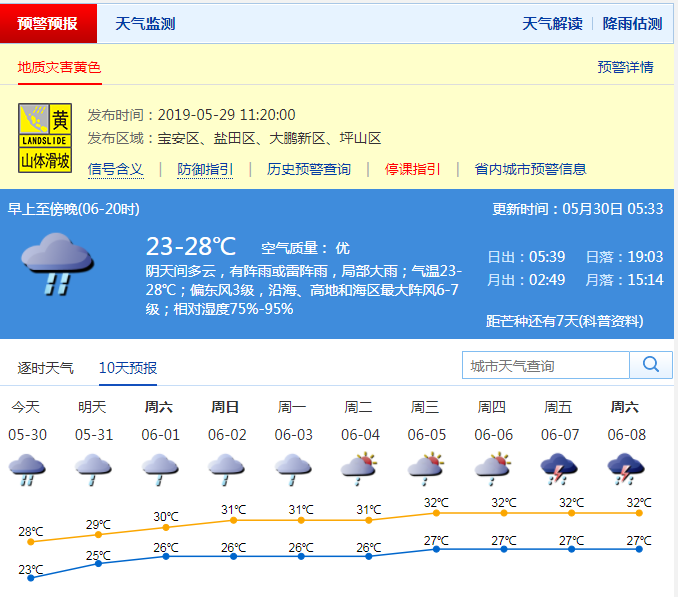Click the 06-04 partly sunny forecast icon

[x=359, y=469]
